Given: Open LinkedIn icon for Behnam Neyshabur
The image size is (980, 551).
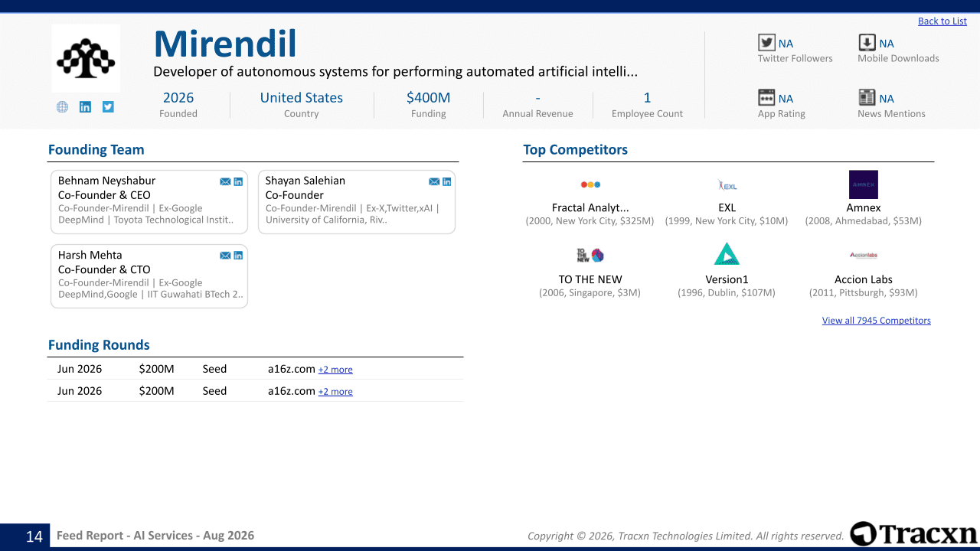Looking at the screenshot, I should point(238,181).
